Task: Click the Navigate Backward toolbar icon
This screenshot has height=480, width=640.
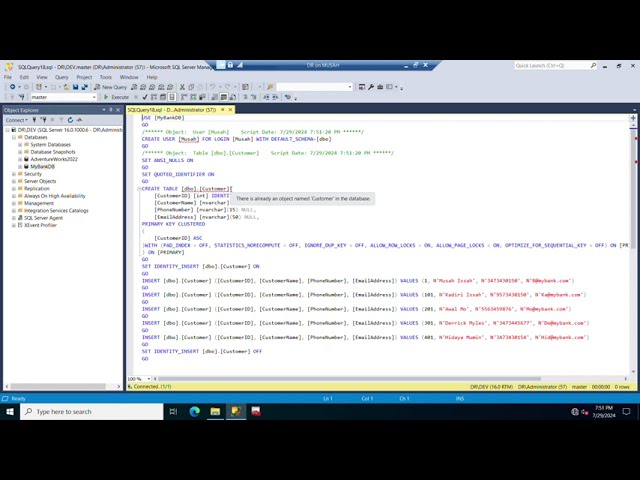Action: (x=13, y=87)
